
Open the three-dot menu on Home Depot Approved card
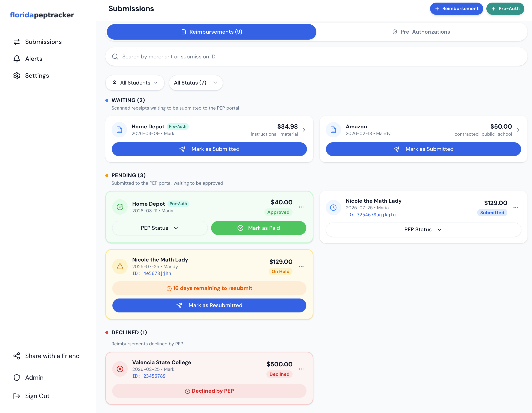[301, 207]
